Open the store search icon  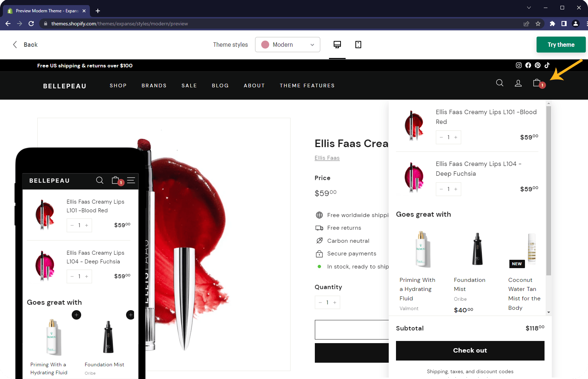pos(500,83)
